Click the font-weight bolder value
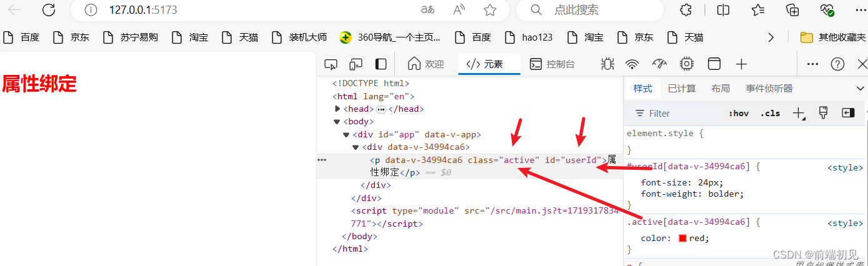 click(x=725, y=194)
